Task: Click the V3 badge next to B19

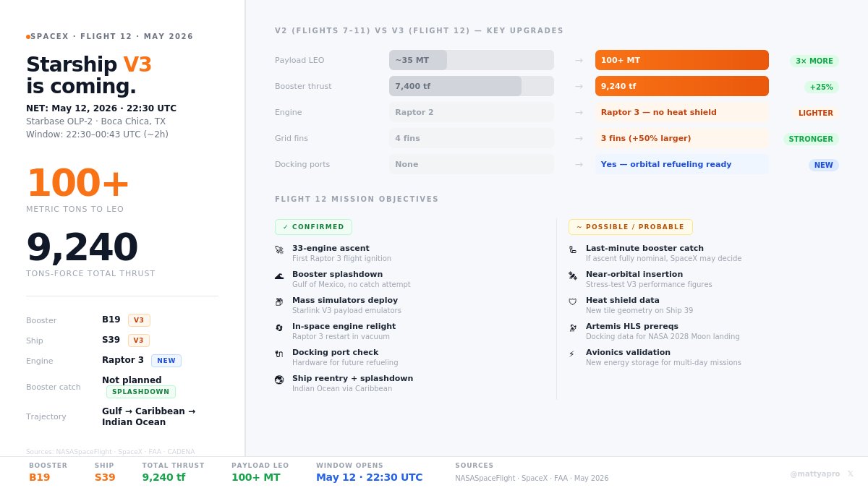Action: click(139, 320)
